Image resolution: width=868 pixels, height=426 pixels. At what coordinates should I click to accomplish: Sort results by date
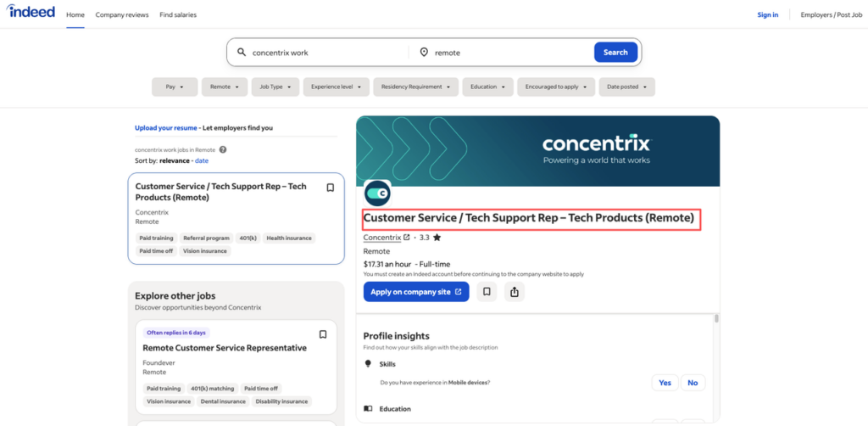click(202, 160)
